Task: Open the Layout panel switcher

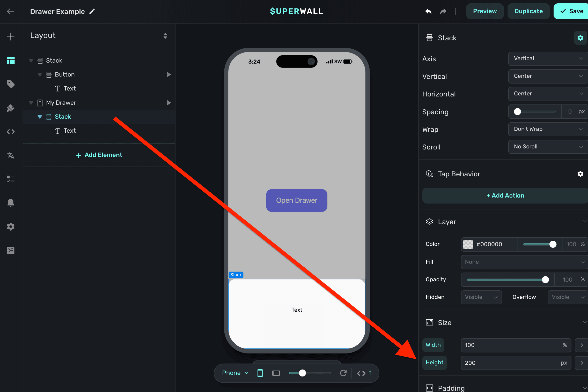Action: tap(165, 36)
